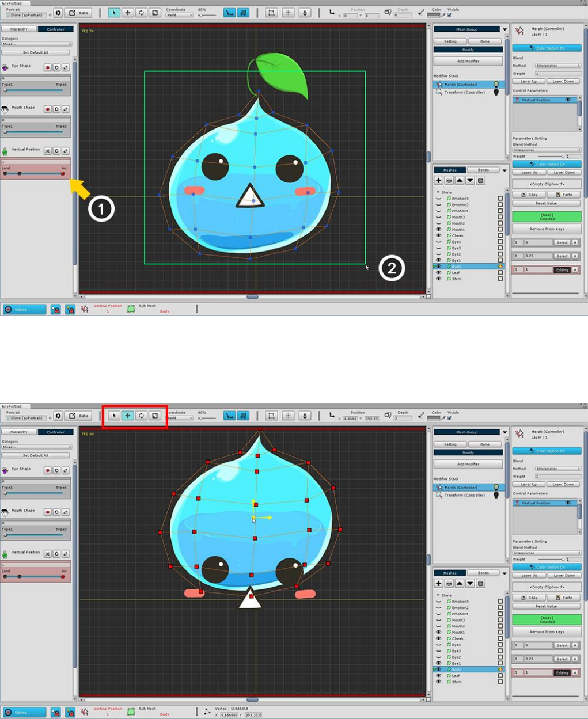This screenshot has height=719, width=588.
Task: Click the X icon next to Vertical Position, top screenshot
Action: point(48,151)
